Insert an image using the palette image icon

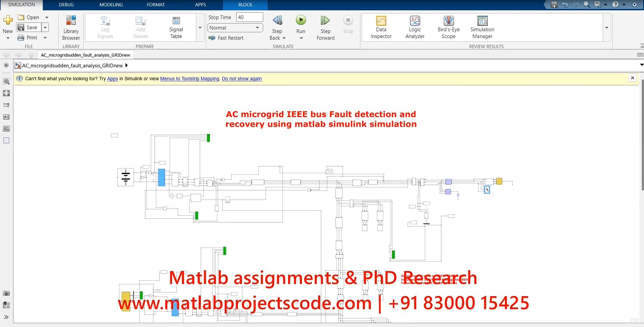click(6, 129)
